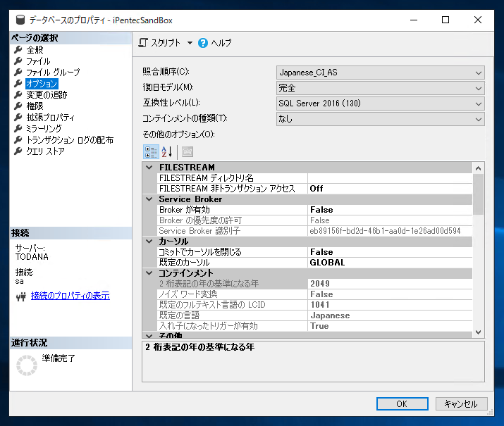
Task: Select the FILESTREAM 非トランザクション アクセス row
Action: [315, 189]
